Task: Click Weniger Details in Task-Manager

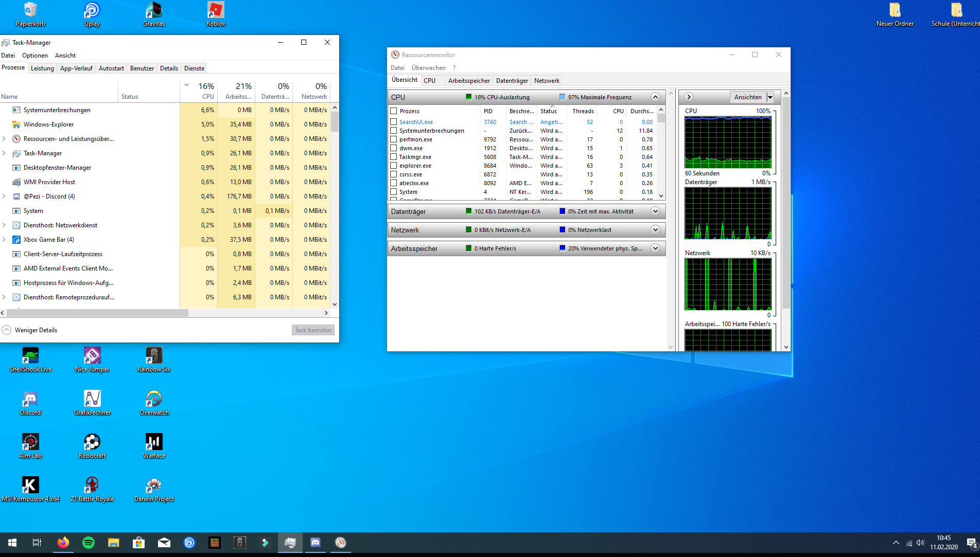Action: [x=30, y=330]
